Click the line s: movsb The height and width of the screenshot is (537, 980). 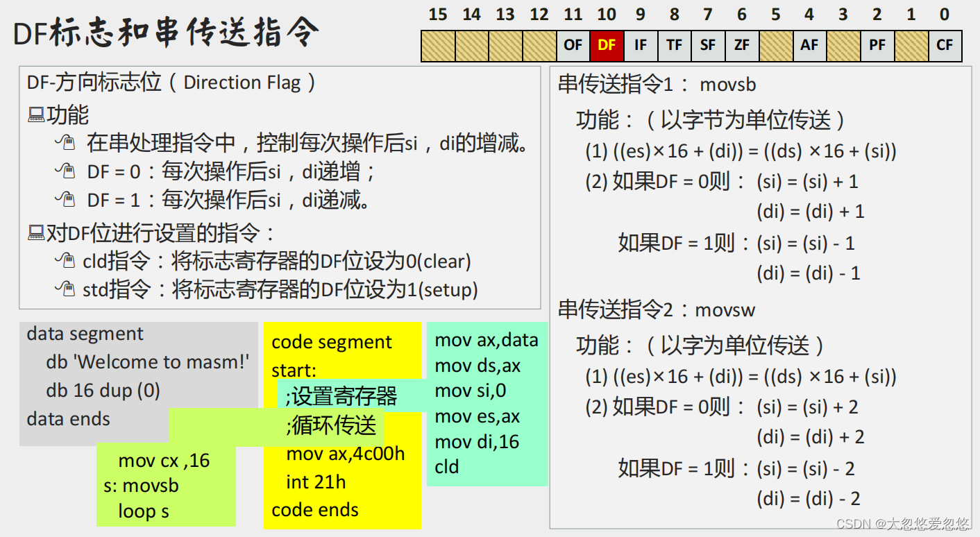click(141, 486)
